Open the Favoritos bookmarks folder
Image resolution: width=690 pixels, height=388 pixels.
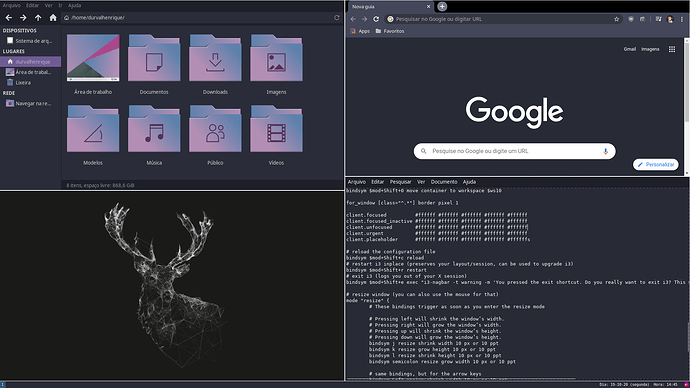click(390, 31)
